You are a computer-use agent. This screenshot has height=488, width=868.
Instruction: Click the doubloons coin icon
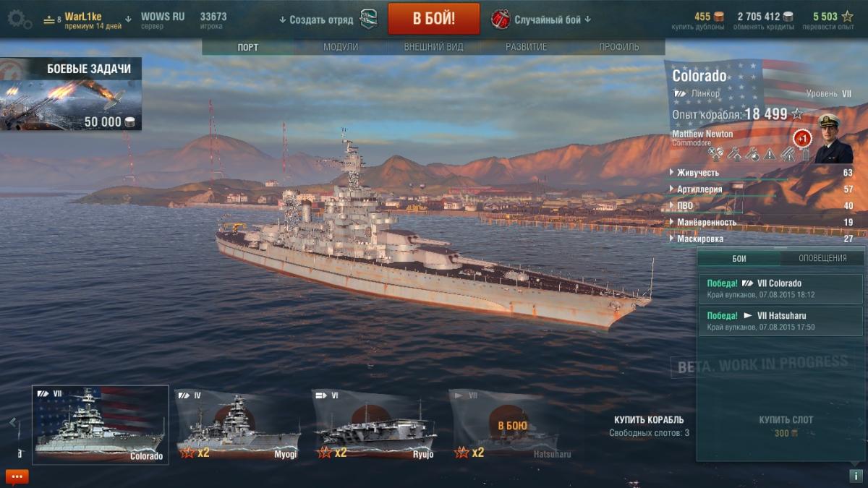pos(719,17)
